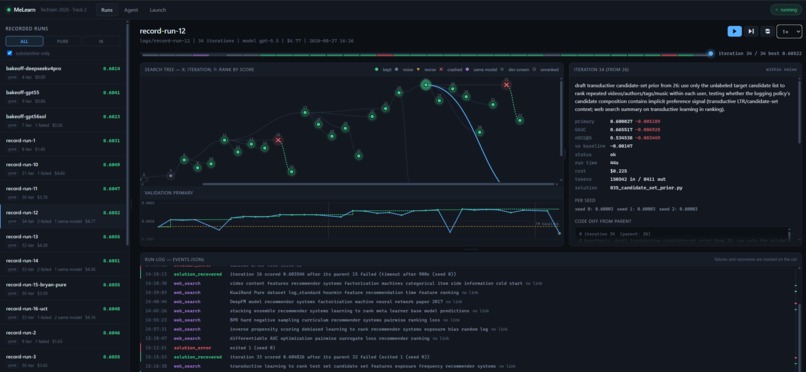This screenshot has width=806, height=372.
Task: Click the last green node at tree's right end
Action: coord(520,120)
